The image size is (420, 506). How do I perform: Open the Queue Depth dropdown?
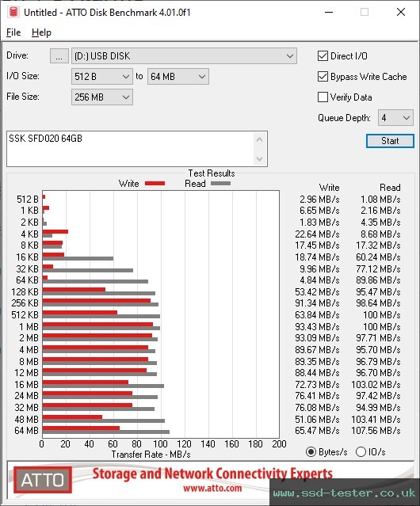point(395,118)
